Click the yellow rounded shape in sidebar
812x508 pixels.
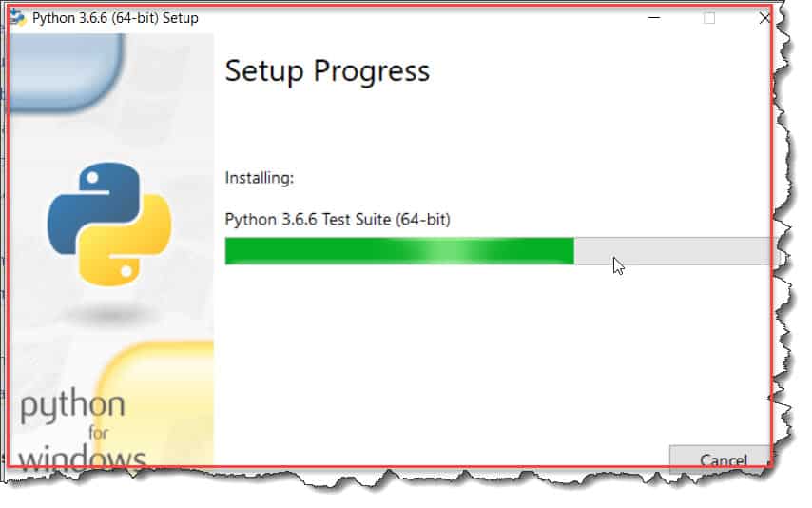point(155,402)
